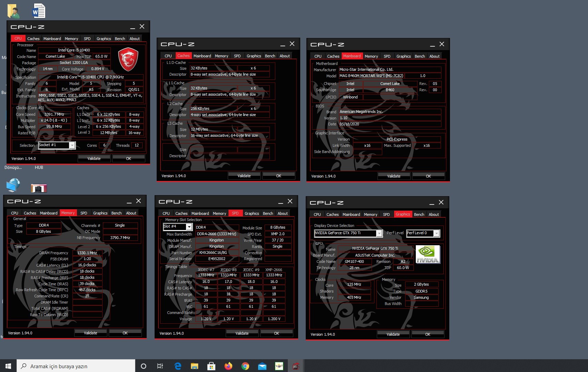Select the Word document icon on the desktop
The image size is (588, 372).
tap(39, 11)
